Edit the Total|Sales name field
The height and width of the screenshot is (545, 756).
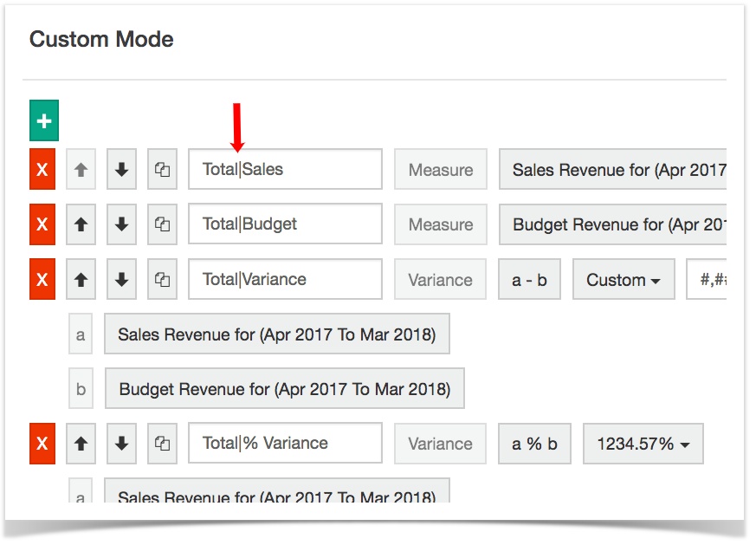click(x=286, y=169)
